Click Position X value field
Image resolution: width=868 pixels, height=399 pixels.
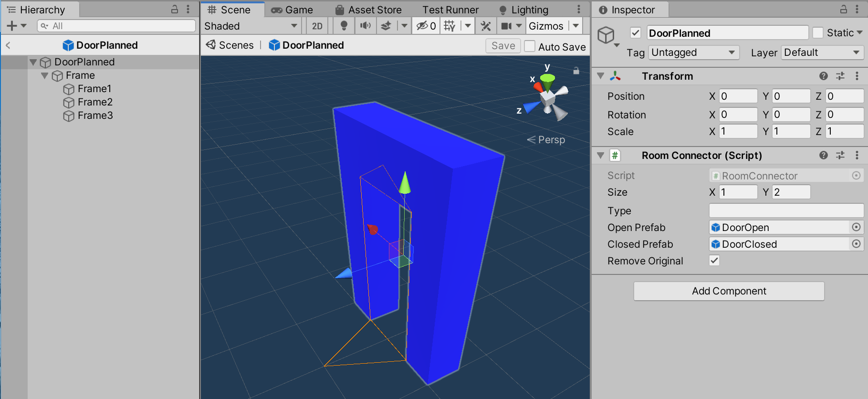(x=738, y=96)
